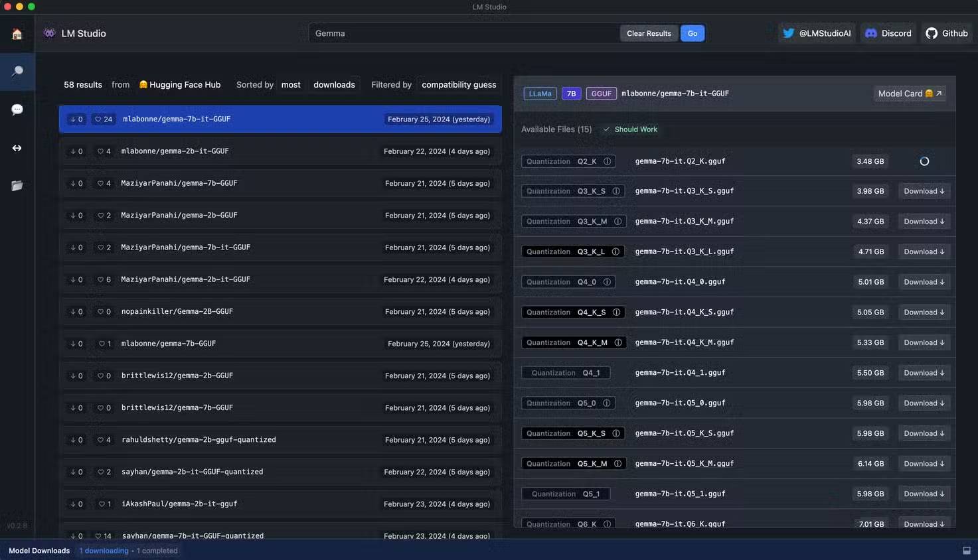The height and width of the screenshot is (560, 978).
Task: Show info for Q3_K_S quantization
Action: [616, 191]
